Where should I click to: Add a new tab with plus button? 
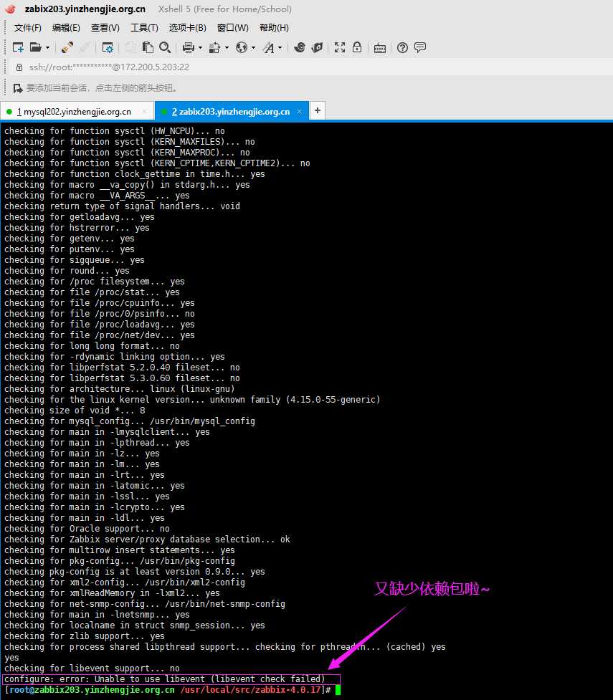coord(317,111)
